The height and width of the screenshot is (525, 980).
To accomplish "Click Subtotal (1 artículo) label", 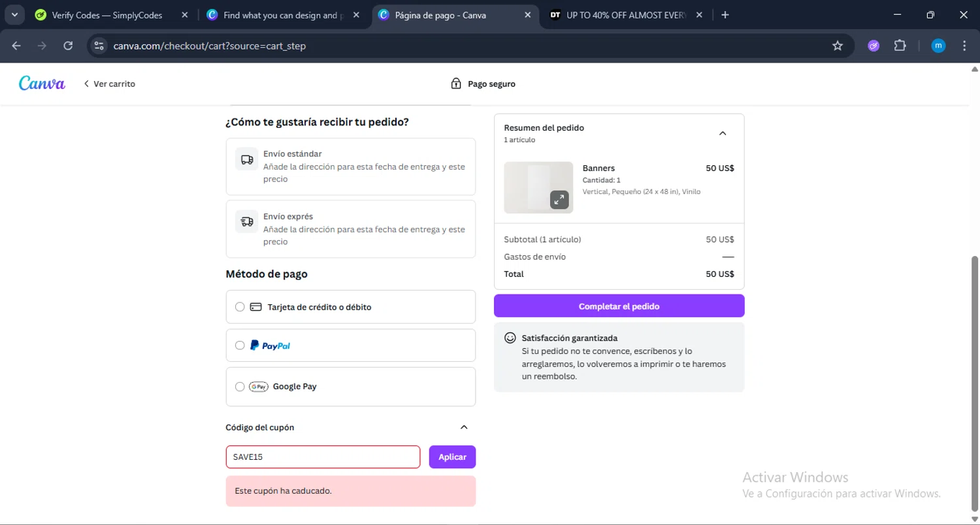I will pos(542,240).
